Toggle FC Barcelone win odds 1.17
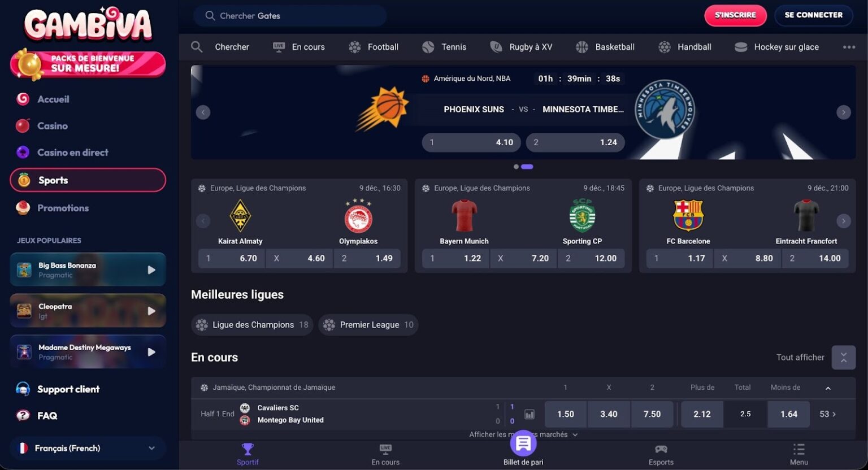The image size is (868, 470). pyautogui.click(x=680, y=258)
